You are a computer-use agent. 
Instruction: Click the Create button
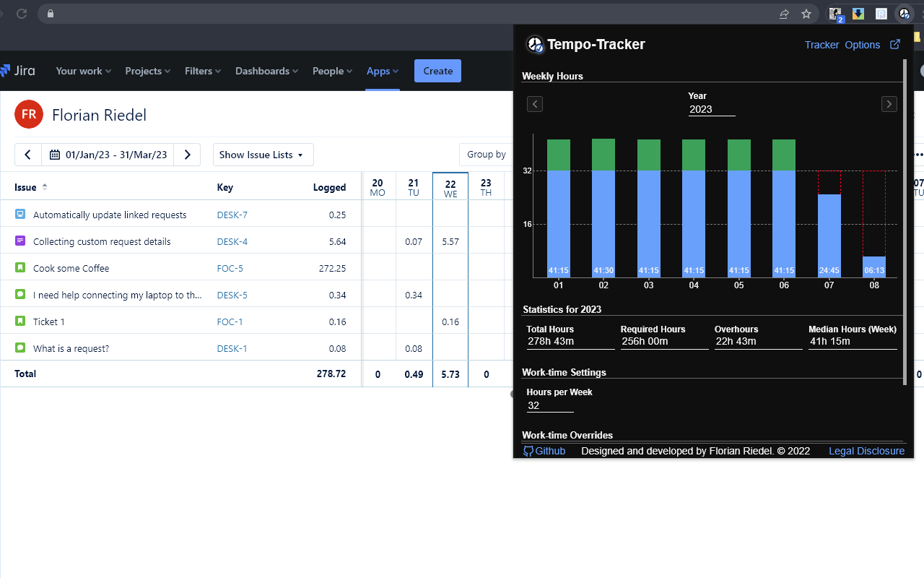(437, 71)
